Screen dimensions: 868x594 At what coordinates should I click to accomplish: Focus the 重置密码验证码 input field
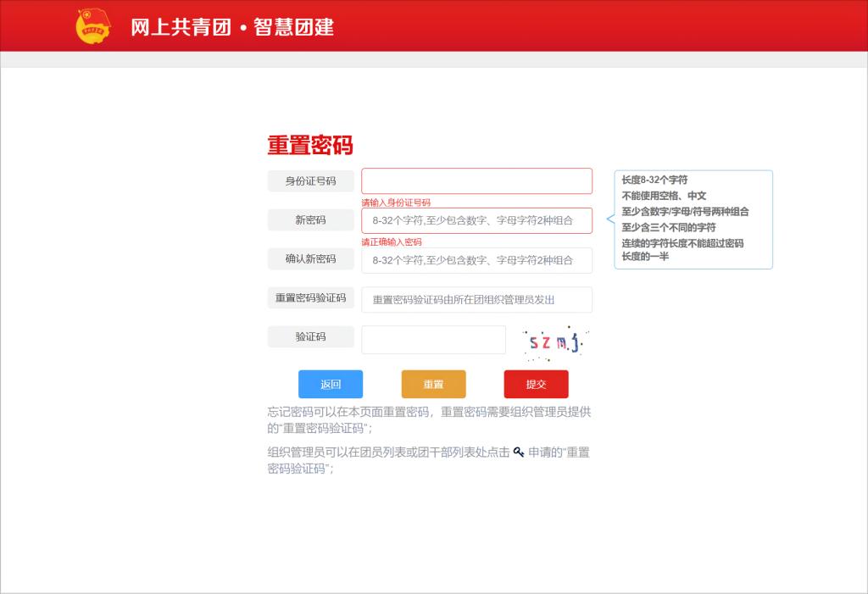tap(476, 299)
